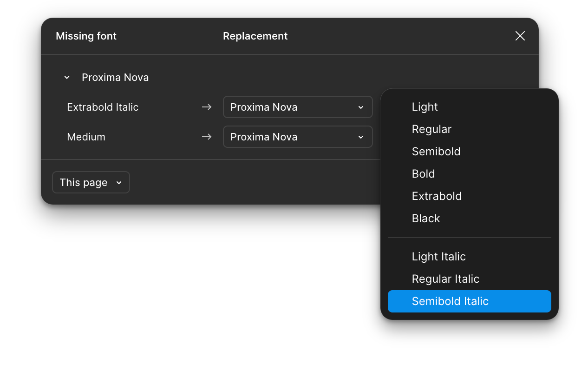Click the Proxima Nova group name

click(x=115, y=77)
